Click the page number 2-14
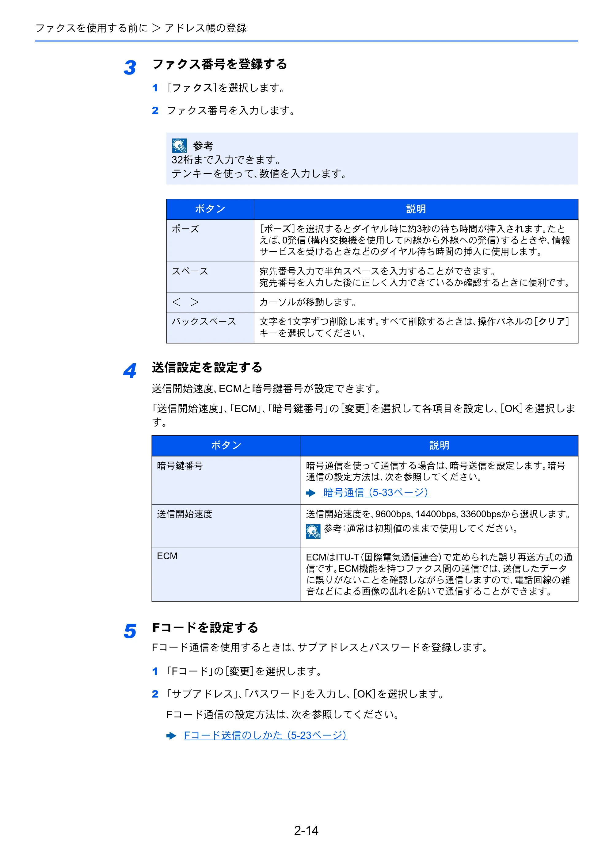Image resolution: width=613 pixels, height=868 pixels. pos(306,831)
